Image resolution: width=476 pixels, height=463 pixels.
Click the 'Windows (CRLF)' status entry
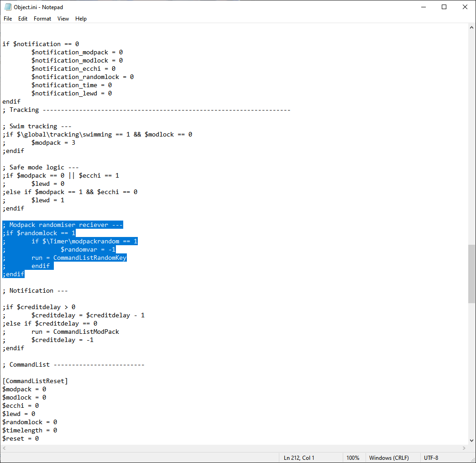(389, 458)
